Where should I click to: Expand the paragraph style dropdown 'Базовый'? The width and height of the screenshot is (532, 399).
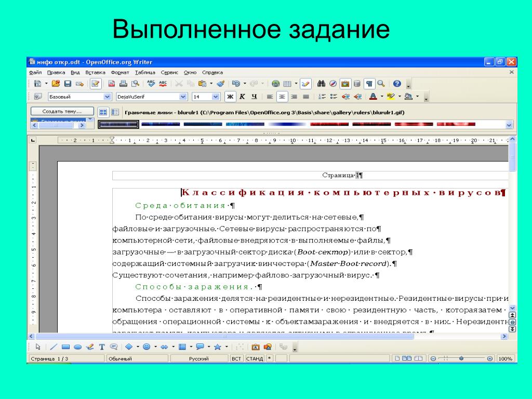point(107,97)
